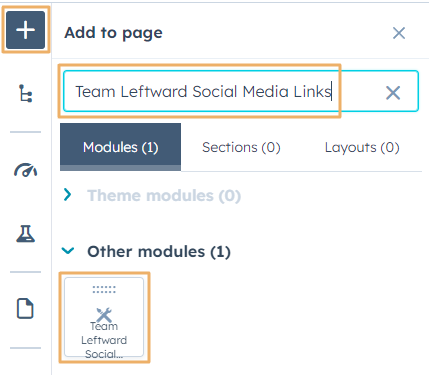Switch to the Sections (0) tab
The height and width of the screenshot is (375, 429).
pyautogui.click(x=241, y=147)
